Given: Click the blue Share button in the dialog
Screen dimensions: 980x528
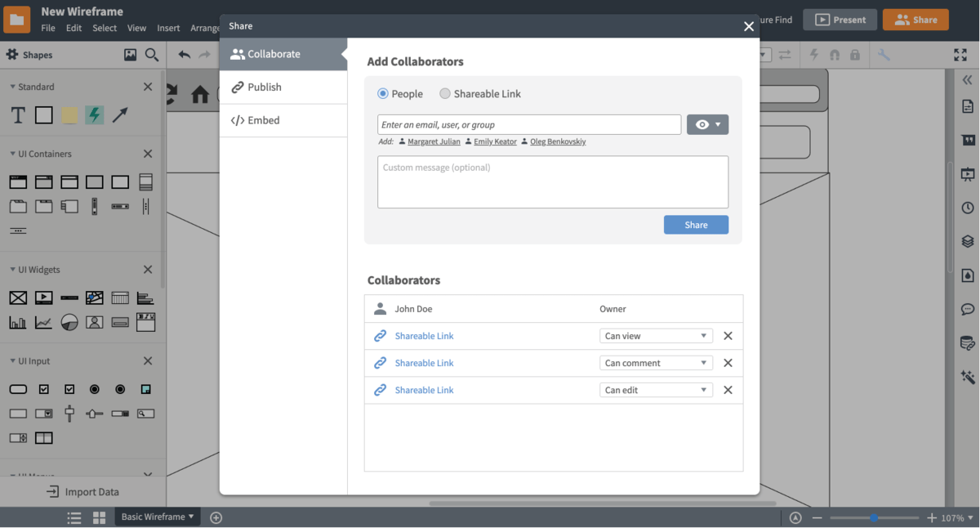Looking at the screenshot, I should [696, 224].
